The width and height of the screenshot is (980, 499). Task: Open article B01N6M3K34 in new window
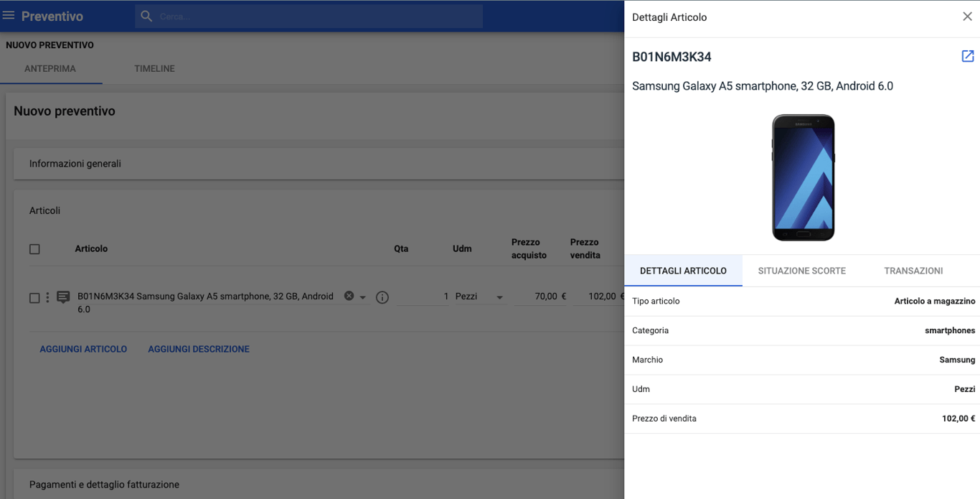[x=967, y=56]
